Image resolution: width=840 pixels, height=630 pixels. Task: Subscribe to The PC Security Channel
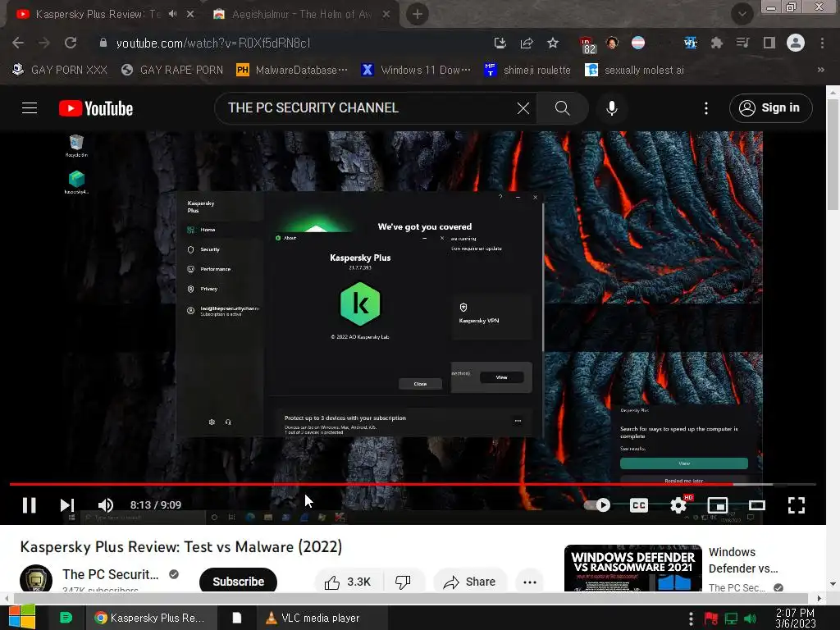click(x=238, y=582)
